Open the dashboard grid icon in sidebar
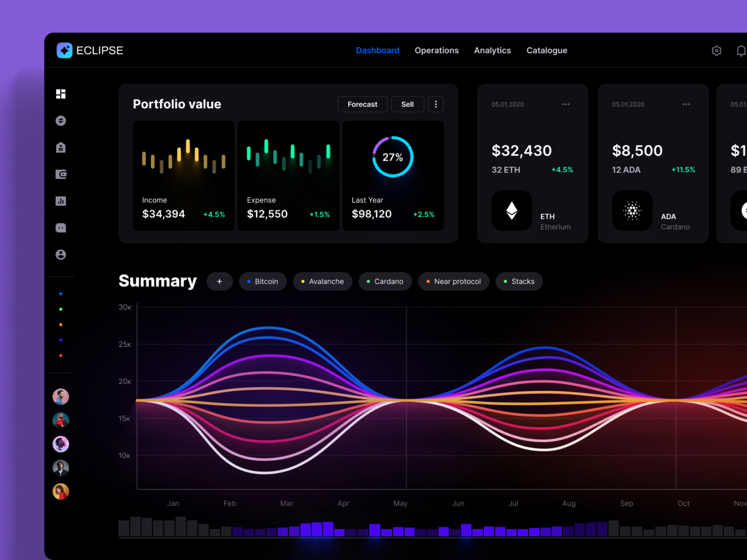 (61, 94)
